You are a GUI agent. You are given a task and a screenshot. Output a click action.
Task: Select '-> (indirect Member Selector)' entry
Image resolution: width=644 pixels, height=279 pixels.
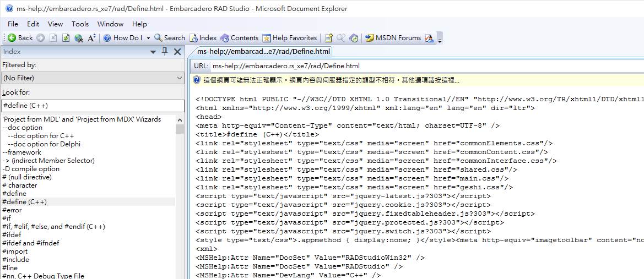48,161
